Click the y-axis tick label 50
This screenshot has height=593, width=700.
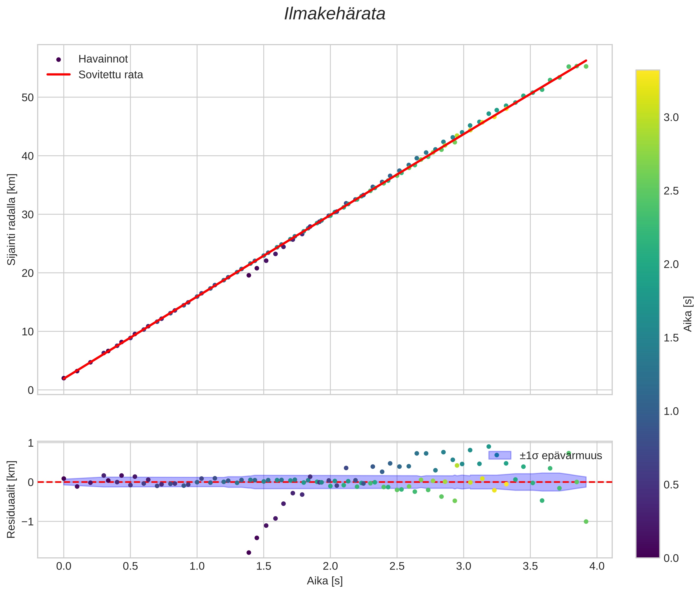pyautogui.click(x=27, y=97)
